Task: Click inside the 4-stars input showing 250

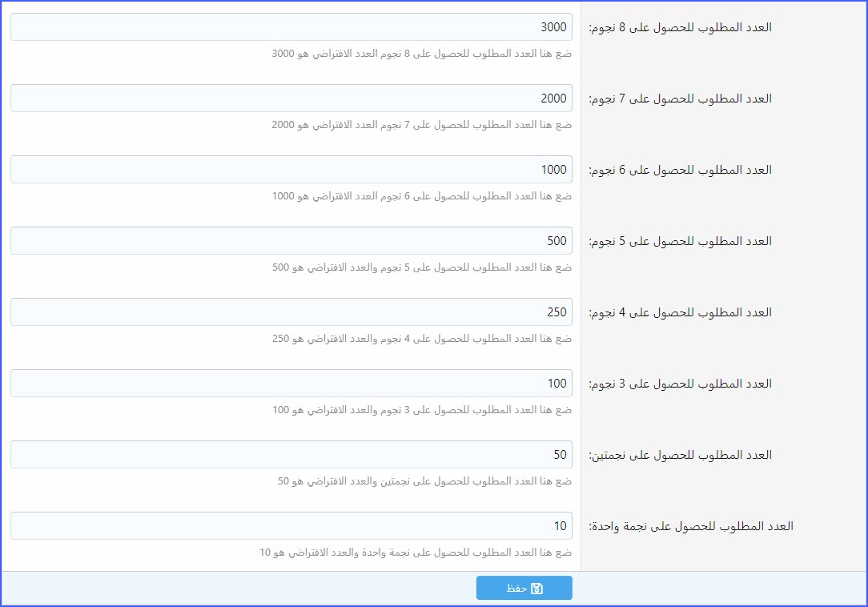Action: [291, 312]
